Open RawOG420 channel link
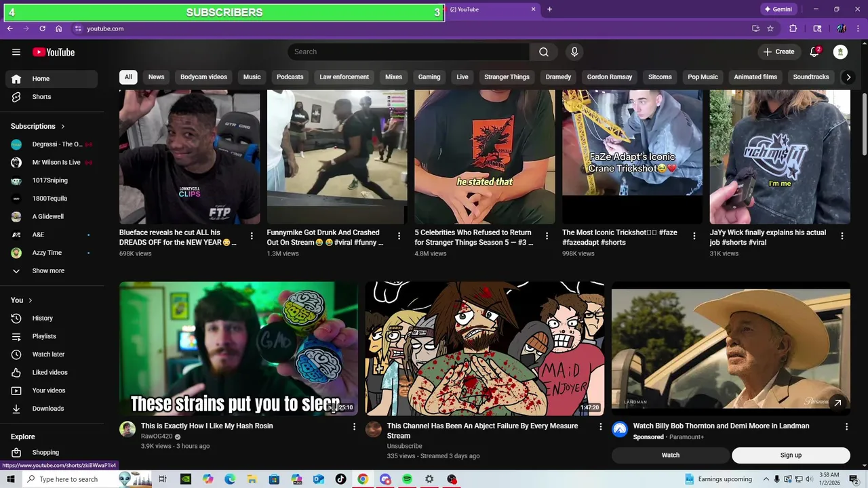Screen dimensions: 868x488 pyautogui.click(x=157, y=436)
